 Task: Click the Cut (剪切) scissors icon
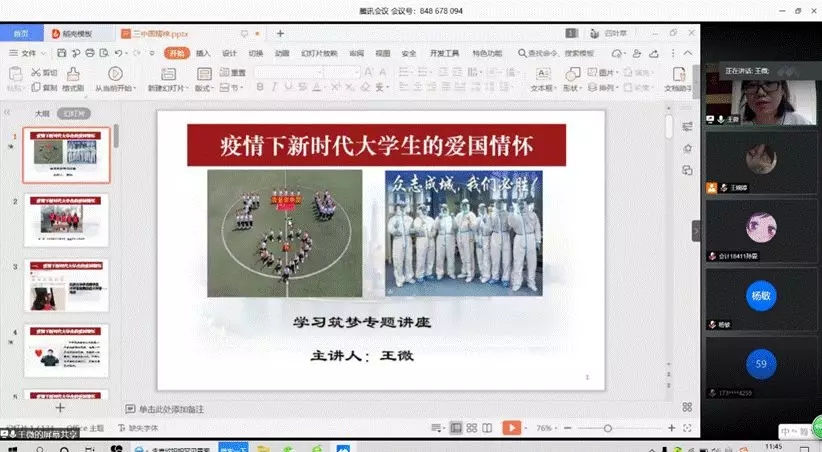click(36, 72)
